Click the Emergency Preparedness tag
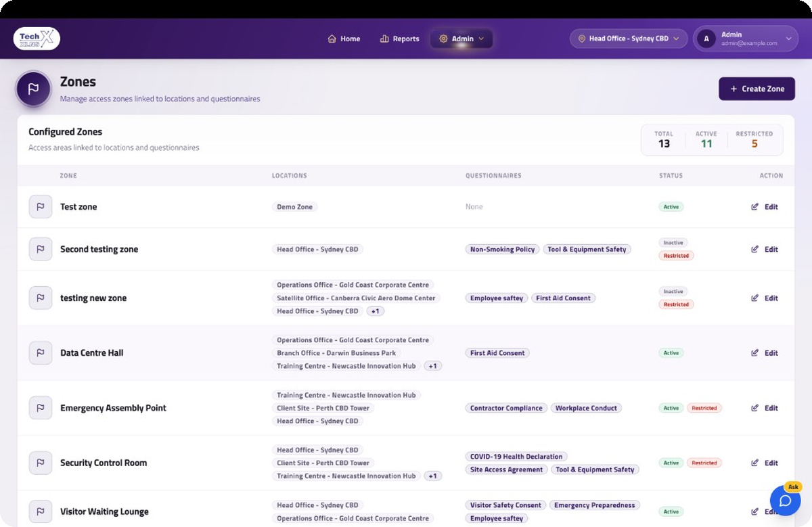Screen dimensions: 812x527 pos(594,505)
